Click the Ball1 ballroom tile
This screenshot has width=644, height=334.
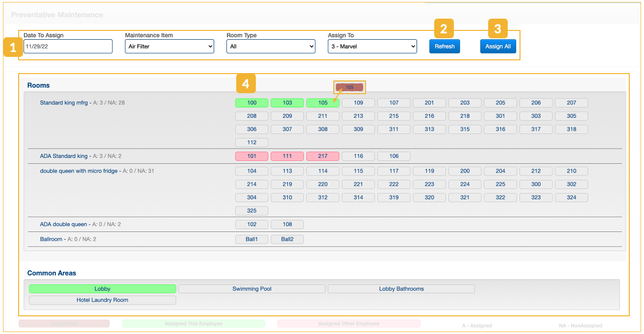[x=252, y=239]
